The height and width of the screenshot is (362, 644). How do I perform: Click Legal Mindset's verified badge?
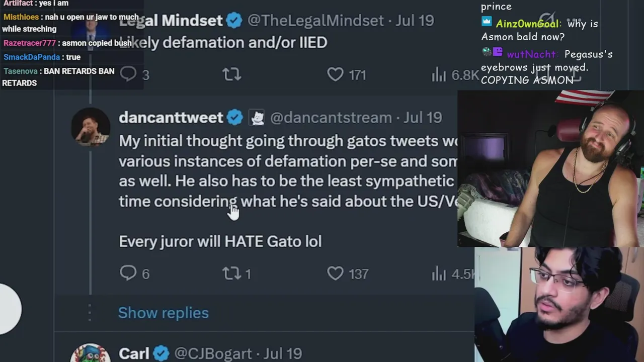(x=234, y=21)
